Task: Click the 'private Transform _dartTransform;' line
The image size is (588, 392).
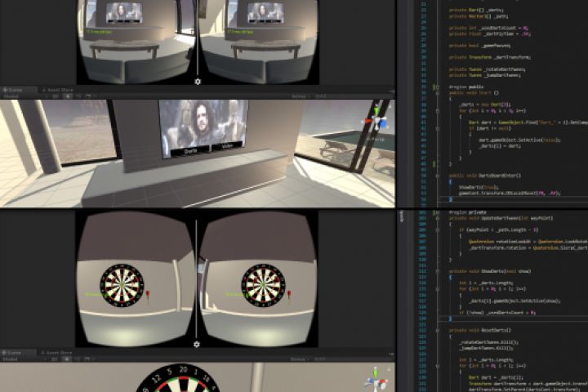Action: pyautogui.click(x=490, y=57)
